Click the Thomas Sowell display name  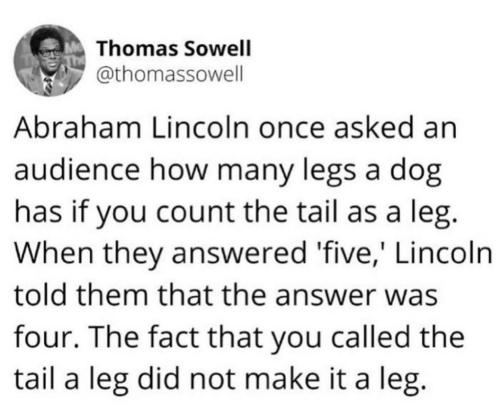pyautogui.click(x=174, y=48)
